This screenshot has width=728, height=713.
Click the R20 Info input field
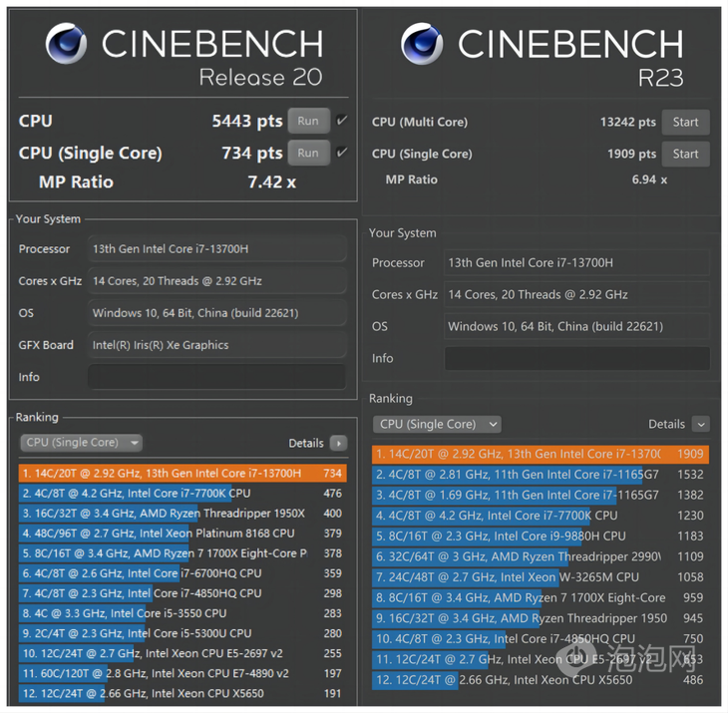(216, 377)
